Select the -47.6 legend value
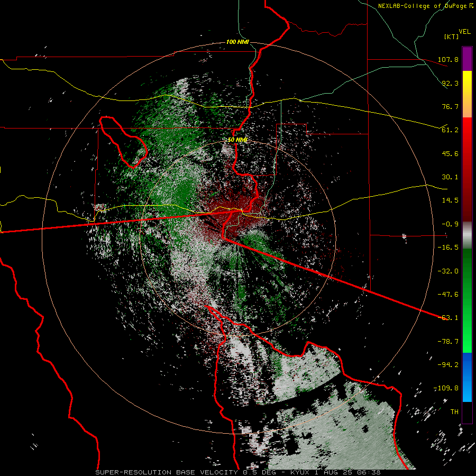The image size is (476, 476). click(x=448, y=295)
